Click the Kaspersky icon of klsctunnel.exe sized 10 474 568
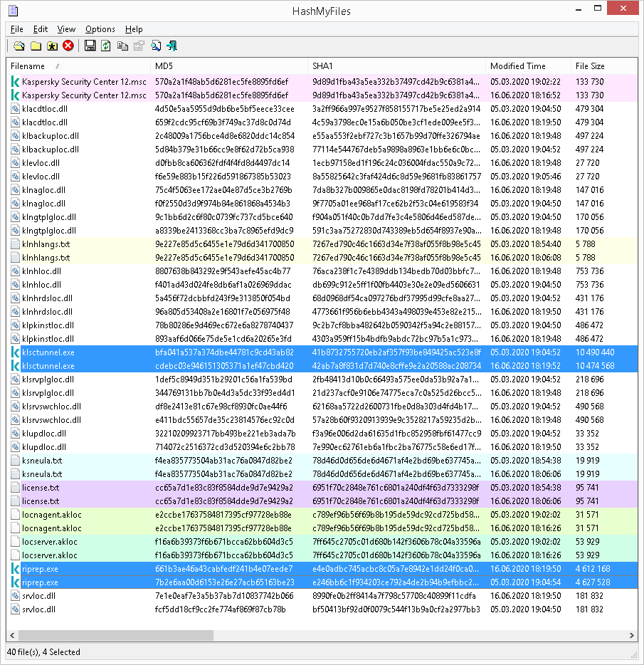 15,366
